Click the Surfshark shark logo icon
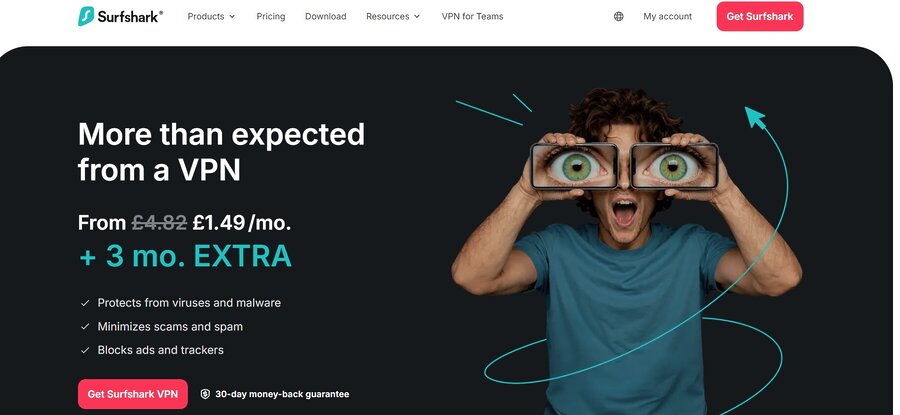900x415 pixels. [x=86, y=16]
